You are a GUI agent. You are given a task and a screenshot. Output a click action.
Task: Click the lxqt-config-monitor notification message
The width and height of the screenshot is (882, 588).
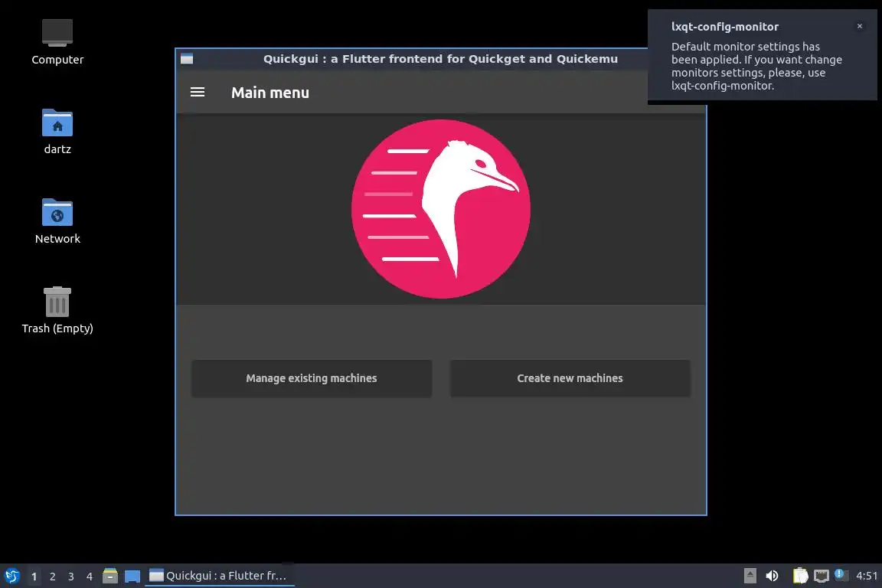click(756, 66)
